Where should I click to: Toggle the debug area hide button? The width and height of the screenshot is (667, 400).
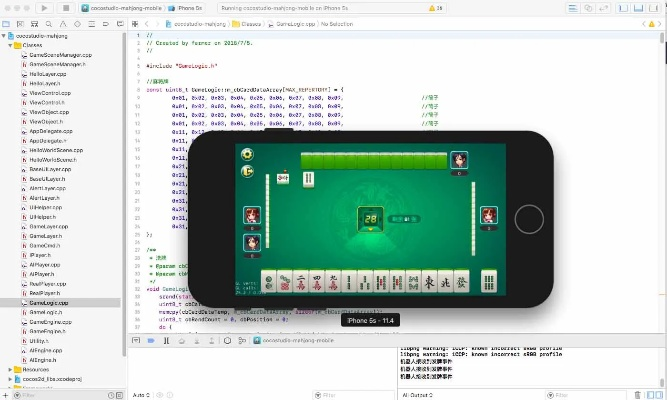tap(137, 340)
